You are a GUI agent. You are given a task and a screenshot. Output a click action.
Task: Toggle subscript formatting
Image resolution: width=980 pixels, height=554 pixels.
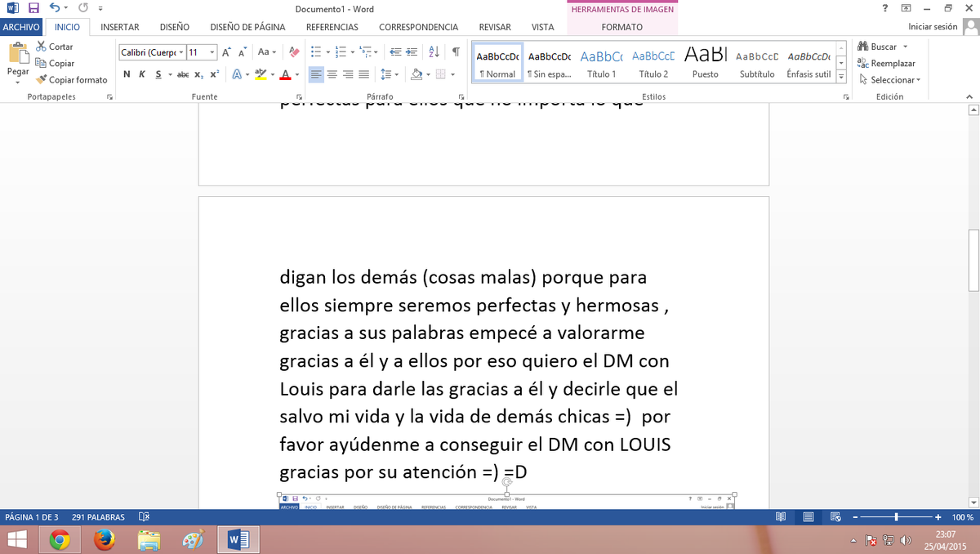(199, 74)
